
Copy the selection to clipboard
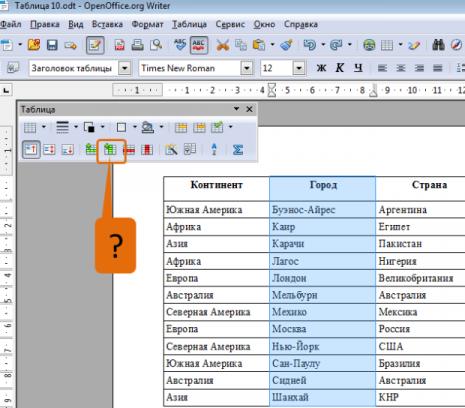241,45
